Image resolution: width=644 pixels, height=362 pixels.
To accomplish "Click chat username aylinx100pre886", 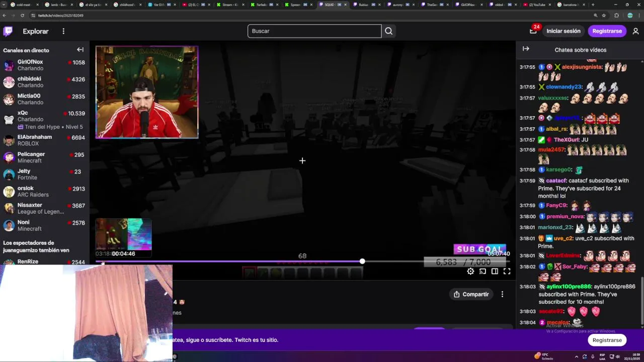I will [569, 287].
